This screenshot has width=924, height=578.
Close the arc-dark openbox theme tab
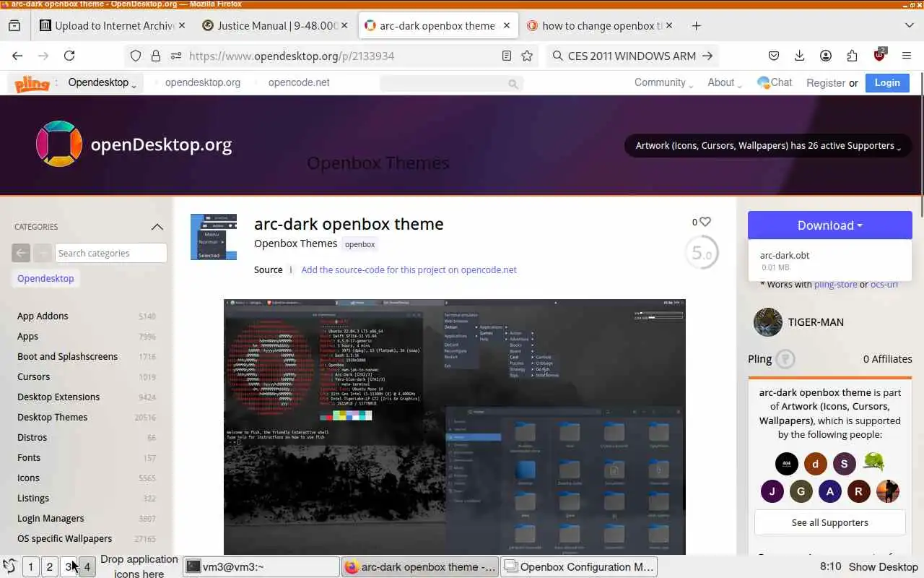(x=507, y=25)
